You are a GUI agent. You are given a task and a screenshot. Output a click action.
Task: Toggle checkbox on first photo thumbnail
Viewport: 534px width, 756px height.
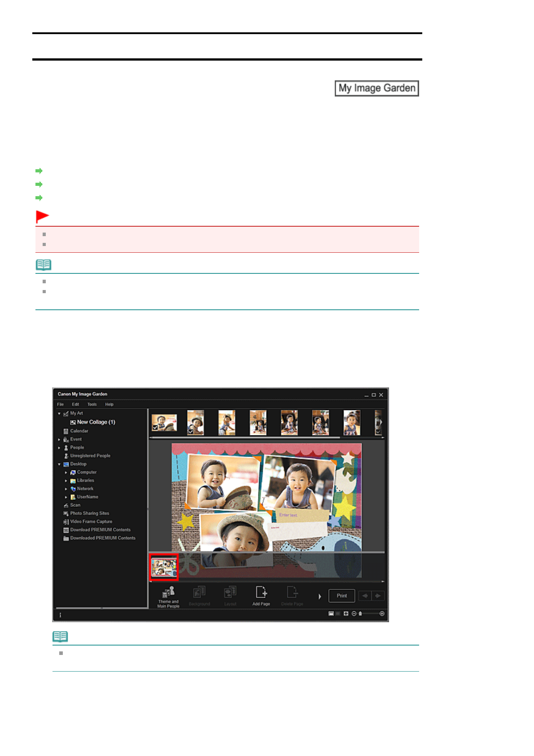click(x=155, y=428)
